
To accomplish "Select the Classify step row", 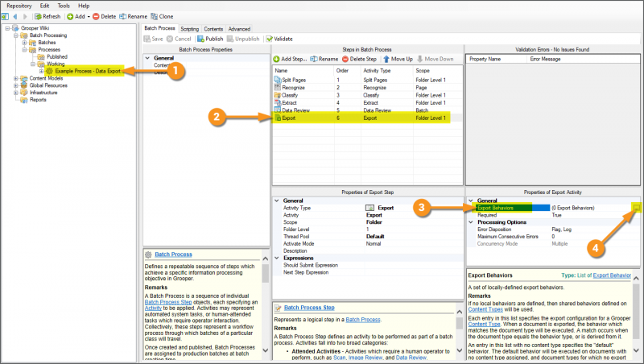I will pos(368,95).
